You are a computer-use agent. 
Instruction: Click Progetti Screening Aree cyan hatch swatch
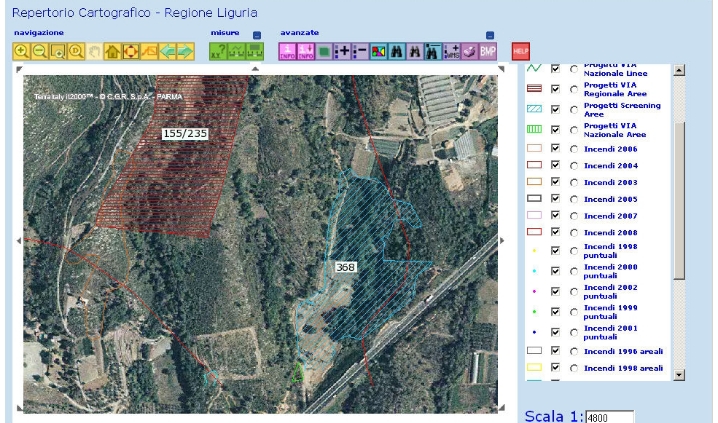(x=534, y=109)
